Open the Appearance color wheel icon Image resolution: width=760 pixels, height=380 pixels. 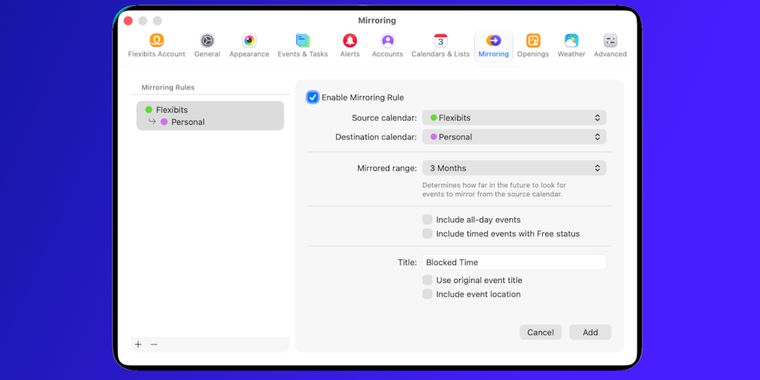tap(249, 40)
